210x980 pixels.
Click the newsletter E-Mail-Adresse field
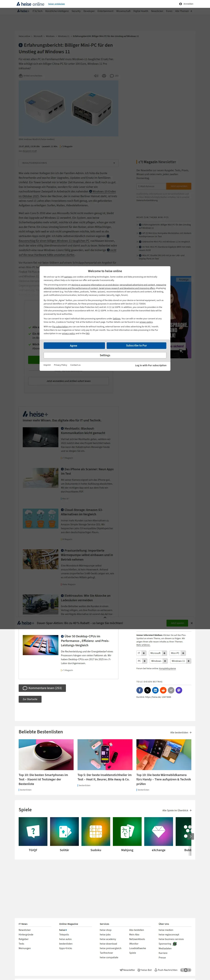coord(151,186)
